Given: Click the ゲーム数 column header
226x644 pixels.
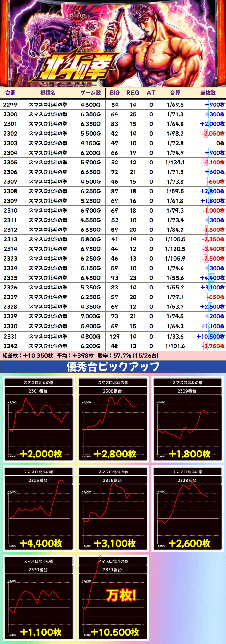Looking at the screenshot, I should coord(91,93).
